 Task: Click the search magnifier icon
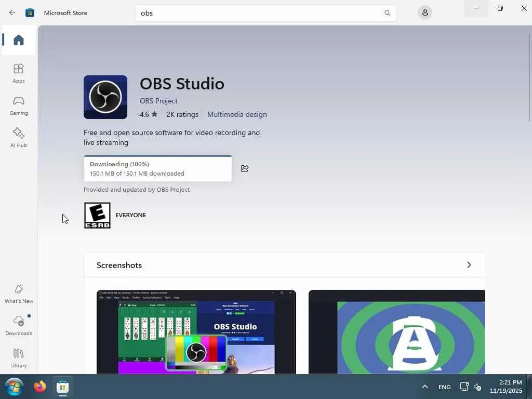pyautogui.click(x=387, y=13)
